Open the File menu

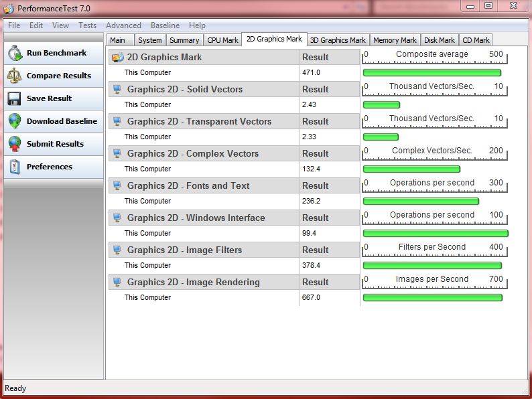coord(14,25)
